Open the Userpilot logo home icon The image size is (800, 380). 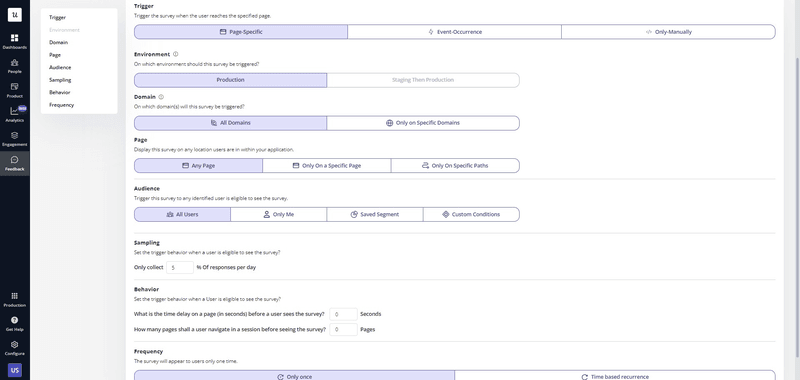pos(14,14)
